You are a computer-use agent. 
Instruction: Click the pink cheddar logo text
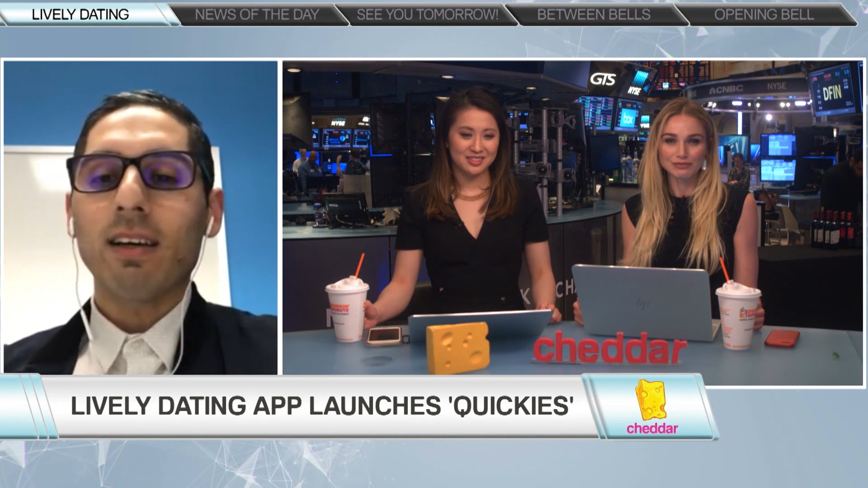652,428
